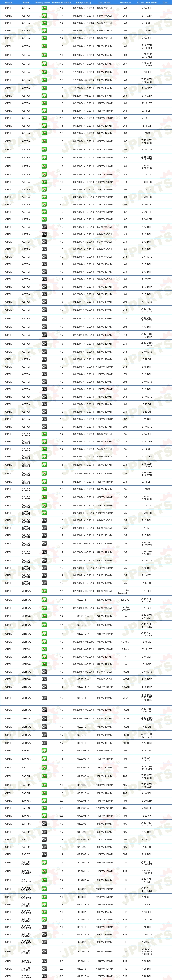This screenshot has height=980, width=172.
Task: Click production date 07.2013 ->
Action: tap(83, 905)
